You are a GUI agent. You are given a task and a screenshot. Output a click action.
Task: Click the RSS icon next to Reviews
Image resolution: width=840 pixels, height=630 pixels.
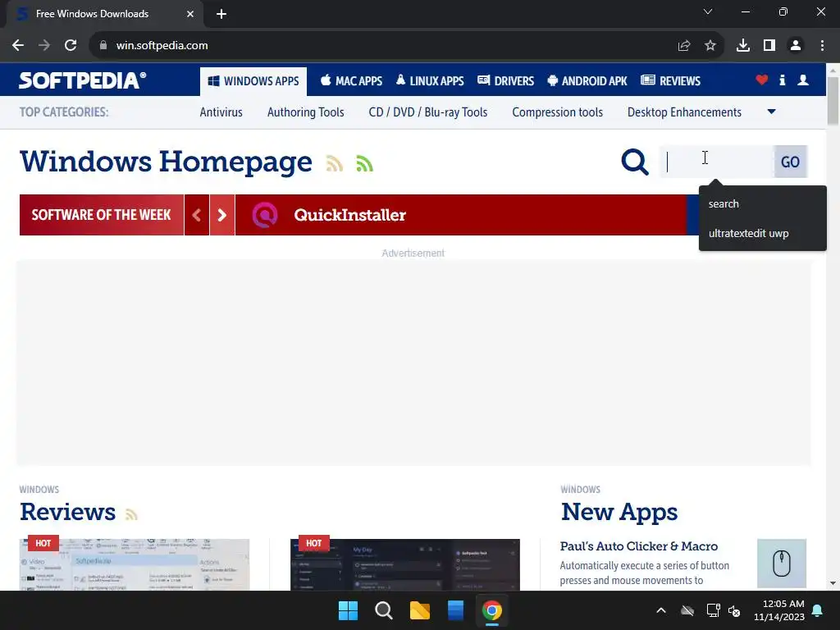(x=131, y=514)
